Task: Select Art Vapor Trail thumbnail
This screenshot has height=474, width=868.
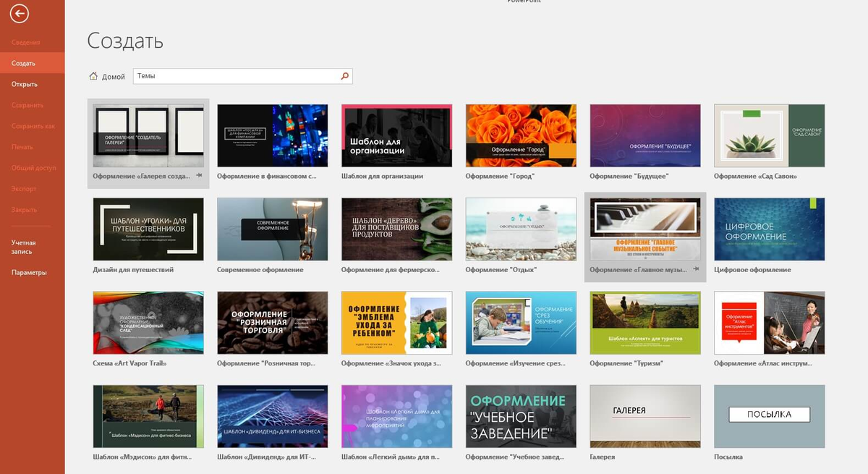Action: pos(148,323)
